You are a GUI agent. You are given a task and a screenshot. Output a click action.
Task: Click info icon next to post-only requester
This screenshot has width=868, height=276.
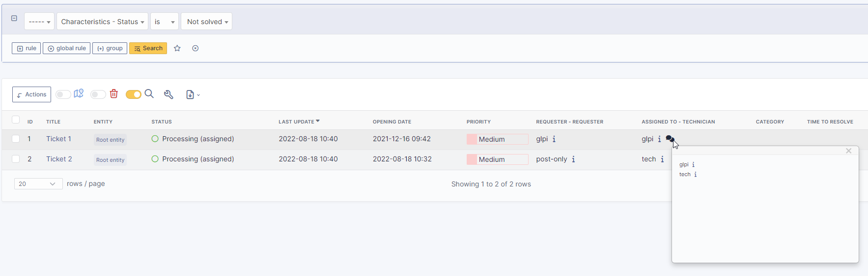click(x=573, y=159)
